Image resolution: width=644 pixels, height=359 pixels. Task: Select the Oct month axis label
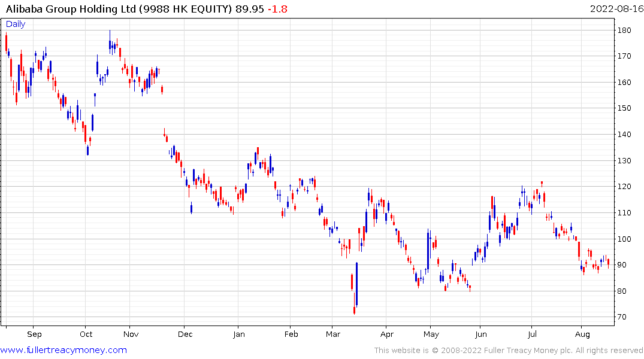coord(86,334)
